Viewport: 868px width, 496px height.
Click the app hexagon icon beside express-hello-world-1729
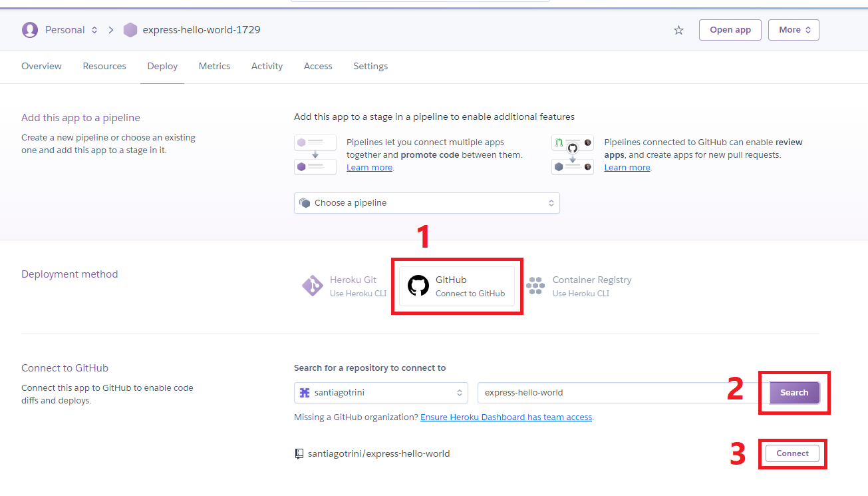pos(130,30)
